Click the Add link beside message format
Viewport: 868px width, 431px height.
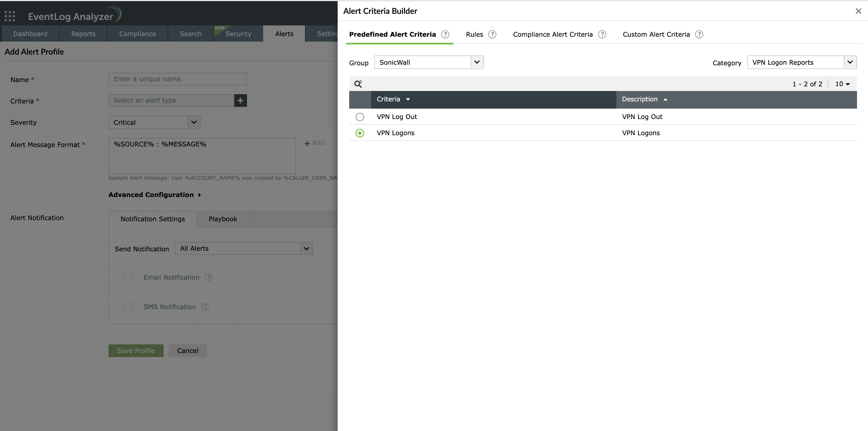coord(314,143)
